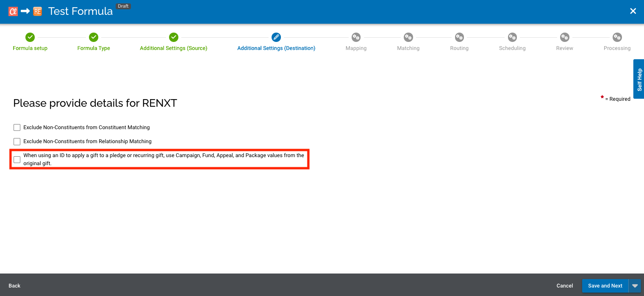Click the Matching step gear icon
The image size is (644, 296).
[408, 37]
